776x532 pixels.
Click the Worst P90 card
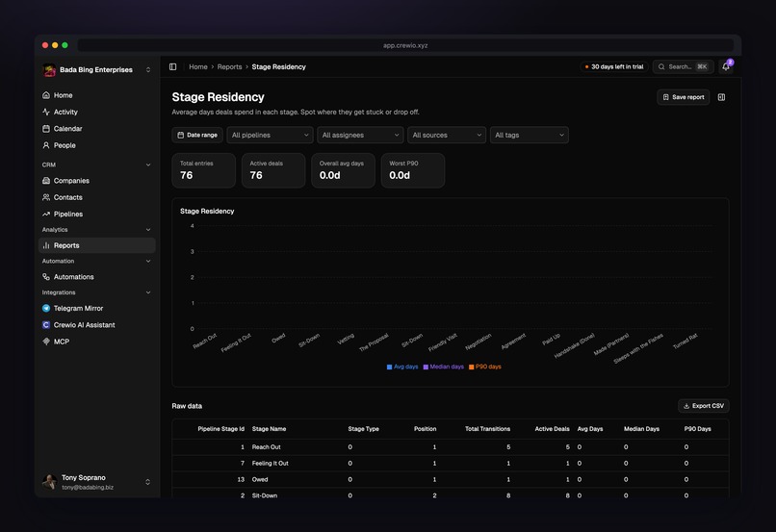(x=413, y=170)
